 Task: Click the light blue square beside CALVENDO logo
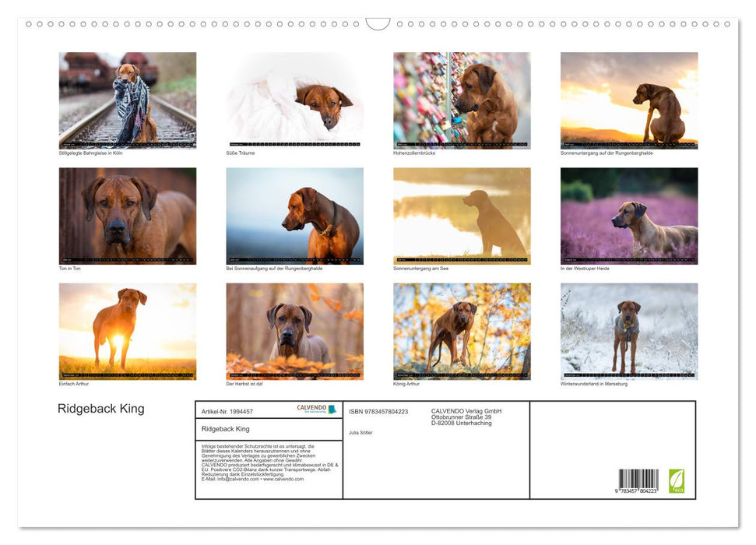pyautogui.click(x=333, y=409)
